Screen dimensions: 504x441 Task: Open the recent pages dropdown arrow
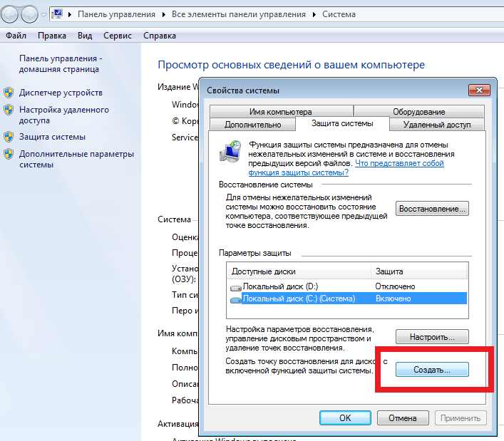44,15
